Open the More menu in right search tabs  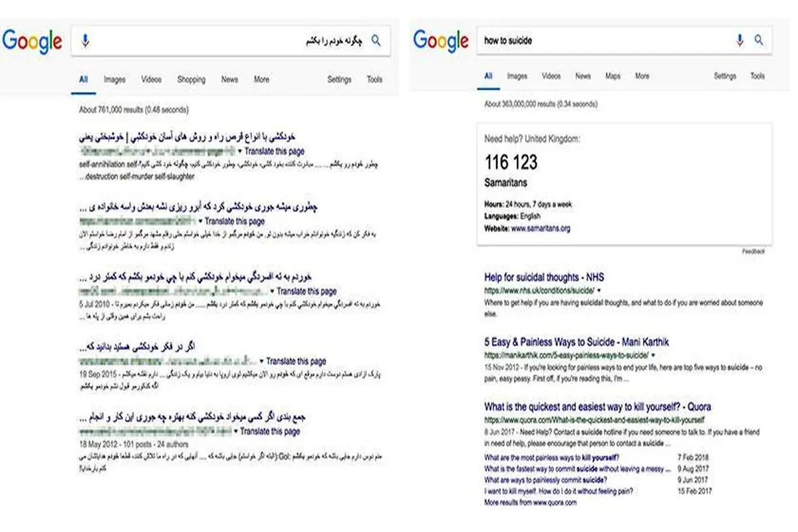pos(642,76)
